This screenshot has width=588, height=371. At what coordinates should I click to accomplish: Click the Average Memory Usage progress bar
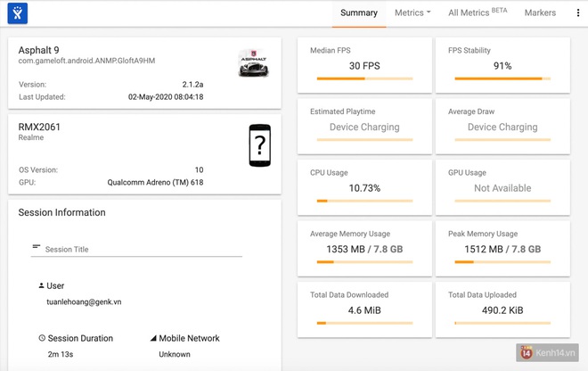[x=364, y=262]
